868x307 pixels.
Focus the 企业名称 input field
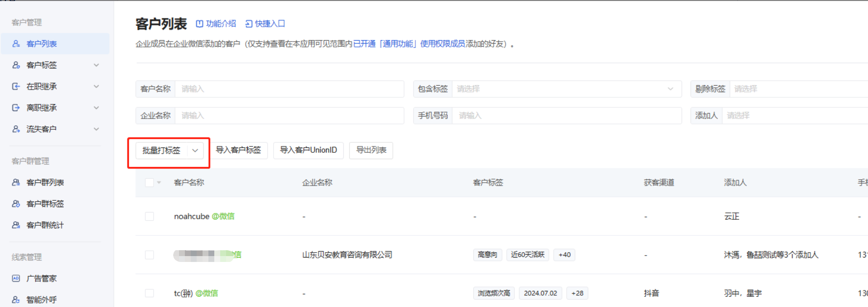click(289, 116)
